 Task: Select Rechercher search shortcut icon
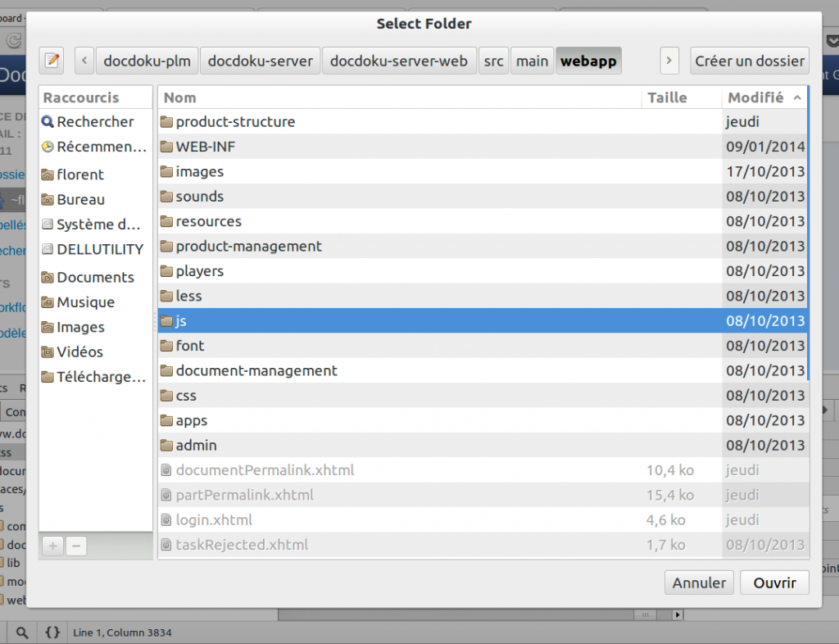click(48, 122)
